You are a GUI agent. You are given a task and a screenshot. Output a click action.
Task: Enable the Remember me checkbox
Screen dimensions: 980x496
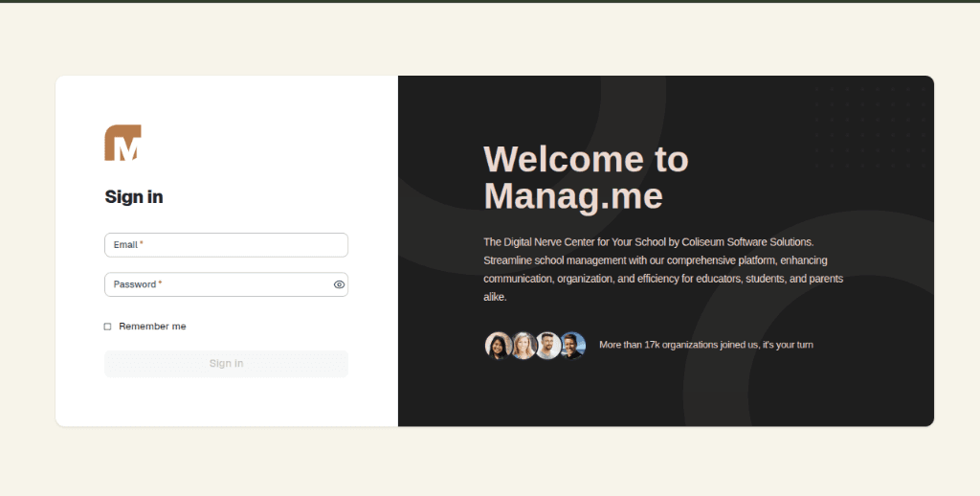pyautogui.click(x=107, y=327)
